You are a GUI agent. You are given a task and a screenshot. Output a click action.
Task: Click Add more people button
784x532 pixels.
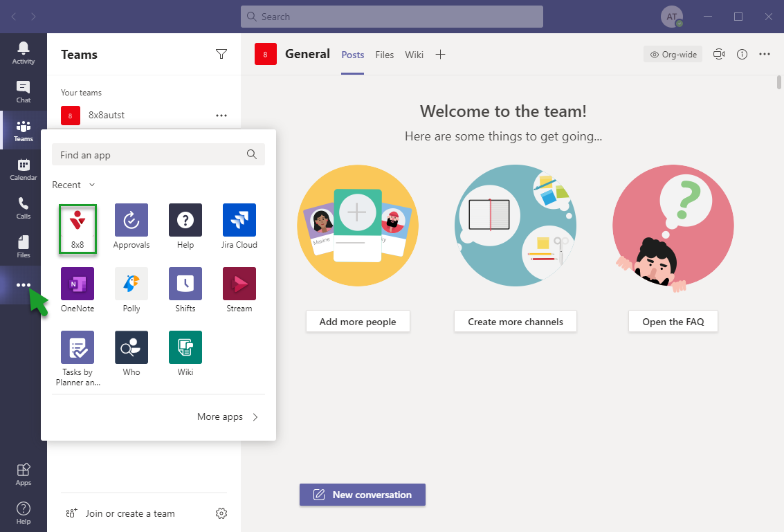coord(358,322)
